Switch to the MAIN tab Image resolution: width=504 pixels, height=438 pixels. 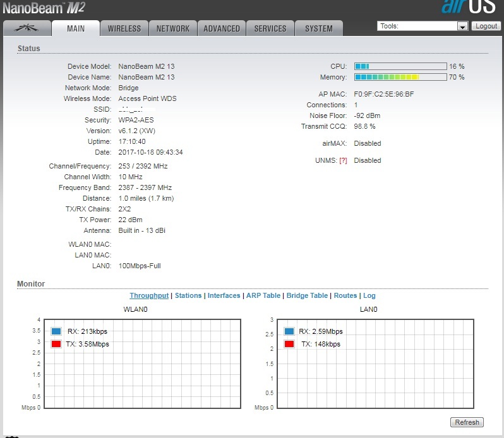[76, 28]
